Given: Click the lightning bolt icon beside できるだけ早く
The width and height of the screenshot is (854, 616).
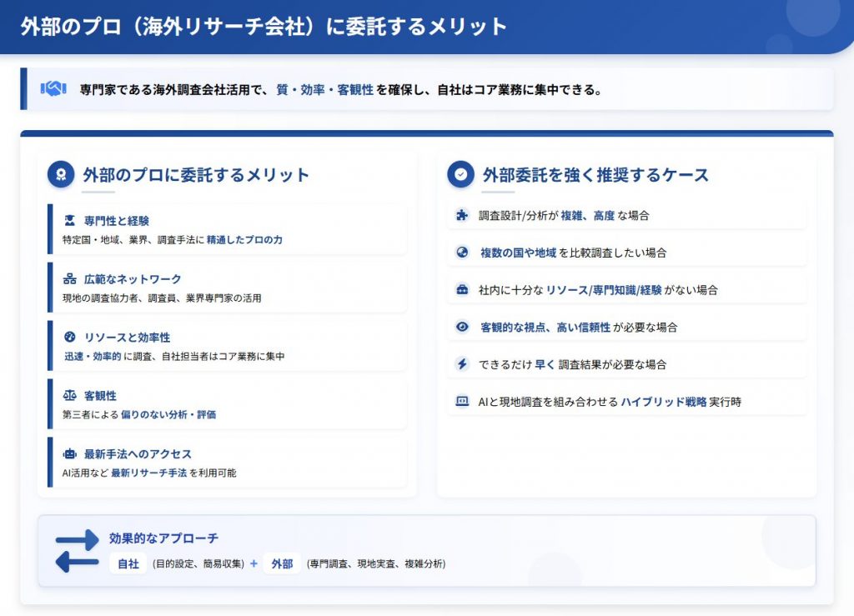Looking at the screenshot, I should [x=462, y=364].
